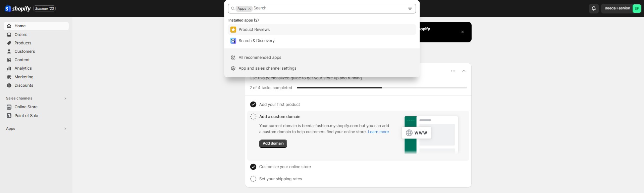Screen dimensions: 644x193
Task: Click the Search & Discovery app icon
Action: click(233, 41)
